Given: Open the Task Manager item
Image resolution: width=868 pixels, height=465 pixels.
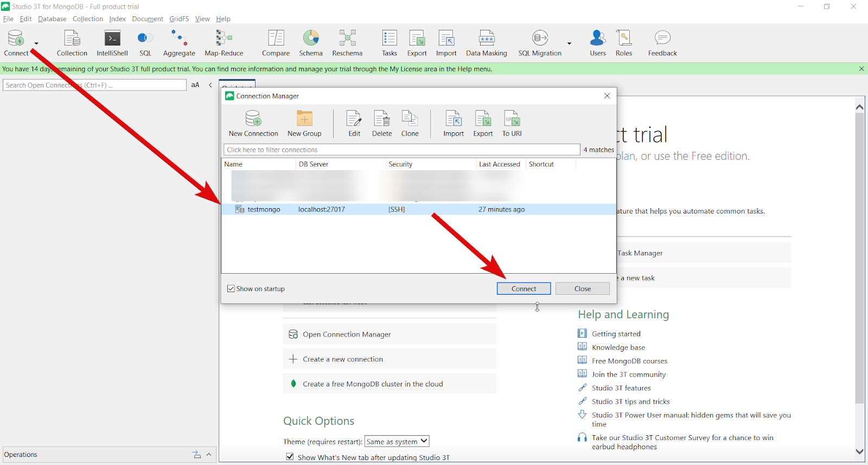Looking at the screenshot, I should (704, 253).
